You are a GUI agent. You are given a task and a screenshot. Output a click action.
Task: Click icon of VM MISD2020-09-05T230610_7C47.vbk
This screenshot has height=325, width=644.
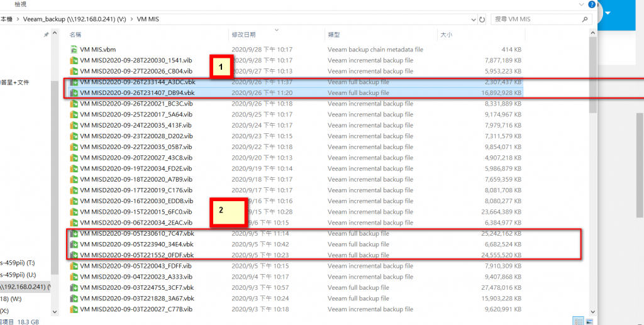pos(74,233)
